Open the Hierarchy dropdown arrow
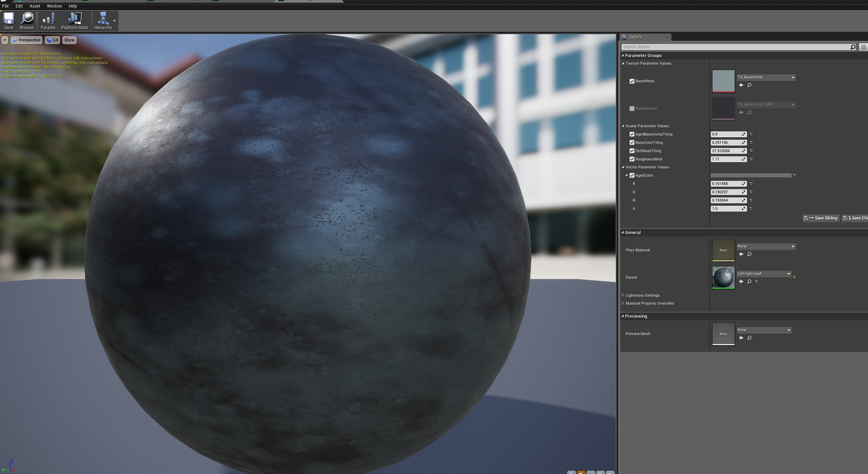The height and width of the screenshot is (474, 868). tap(115, 21)
